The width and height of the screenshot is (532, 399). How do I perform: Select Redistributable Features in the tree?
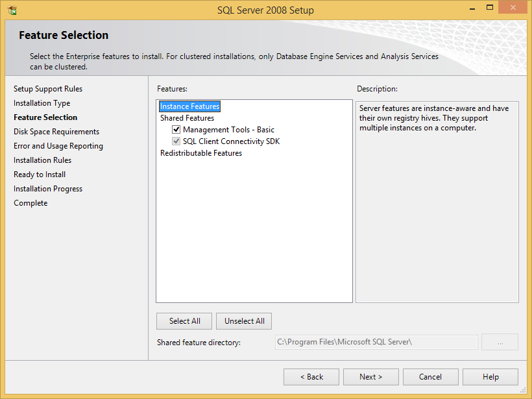(201, 153)
